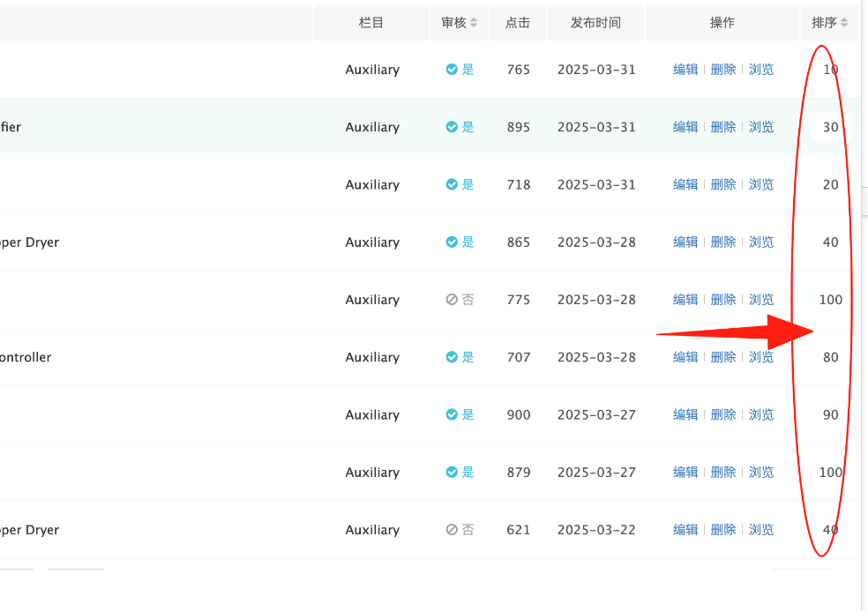Select the sort value 40 in the 621 clicks row
The image size is (868, 611).
pos(830,530)
